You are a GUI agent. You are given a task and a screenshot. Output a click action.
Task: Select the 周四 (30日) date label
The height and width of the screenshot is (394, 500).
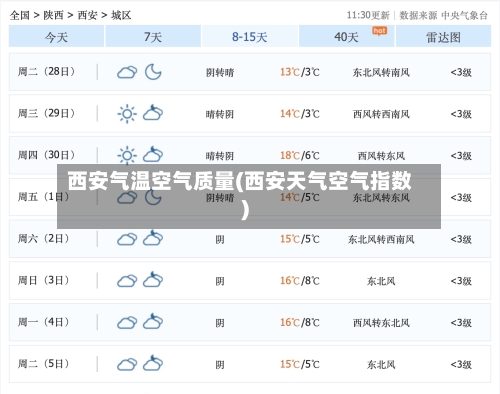click(46, 155)
